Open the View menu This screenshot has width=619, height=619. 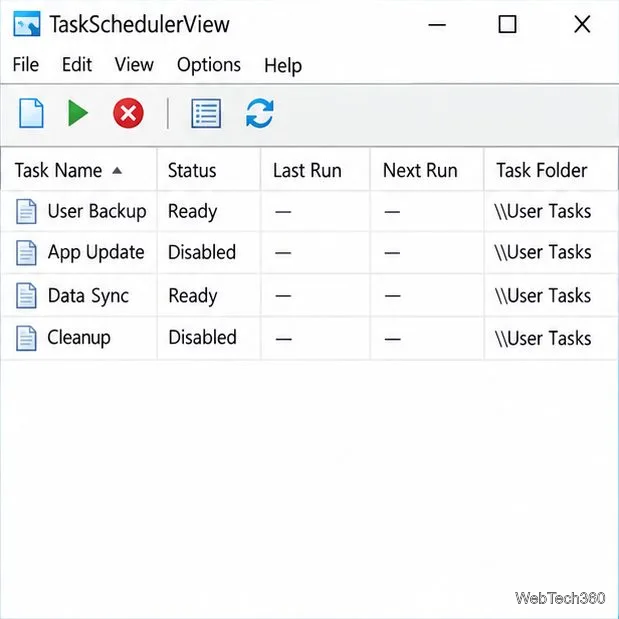pos(134,64)
